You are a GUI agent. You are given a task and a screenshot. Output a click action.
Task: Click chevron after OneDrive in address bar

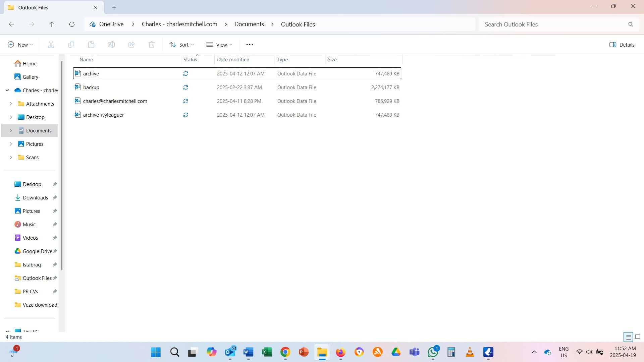pos(133,24)
